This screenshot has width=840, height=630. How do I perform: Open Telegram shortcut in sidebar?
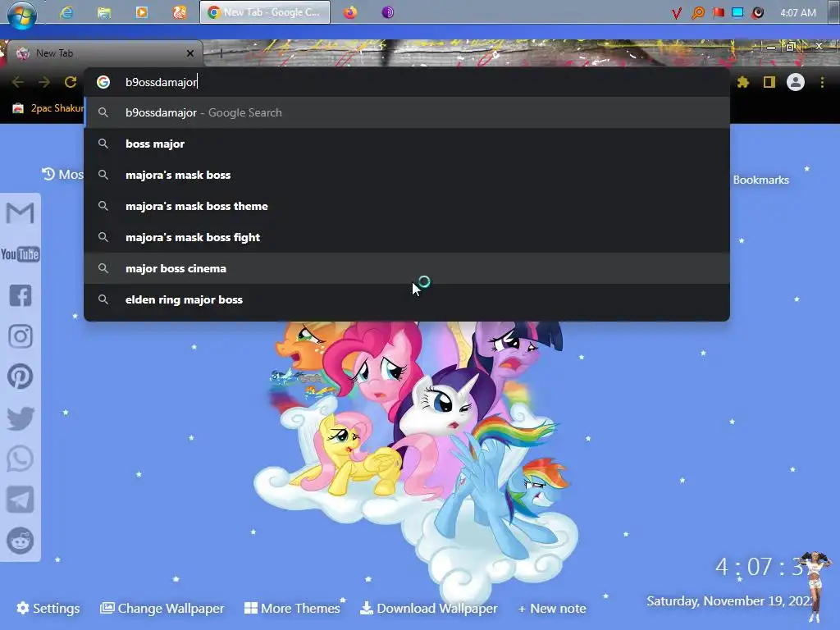point(21,500)
